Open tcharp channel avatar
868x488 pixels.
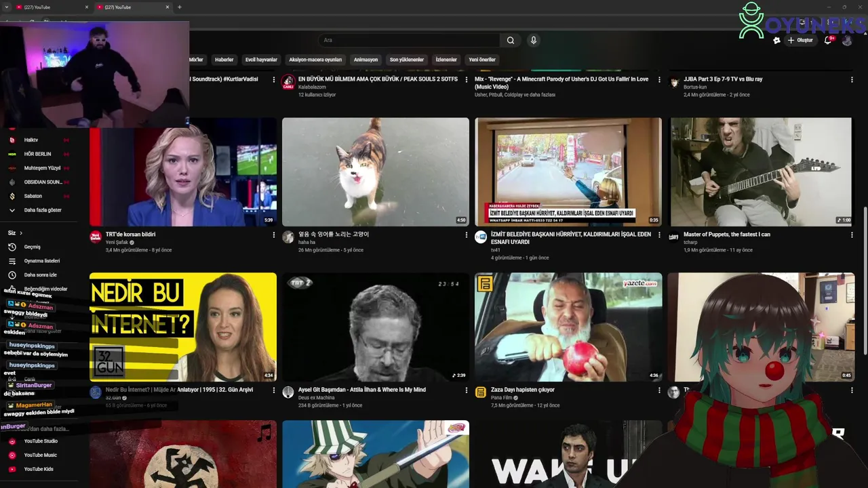click(x=673, y=237)
